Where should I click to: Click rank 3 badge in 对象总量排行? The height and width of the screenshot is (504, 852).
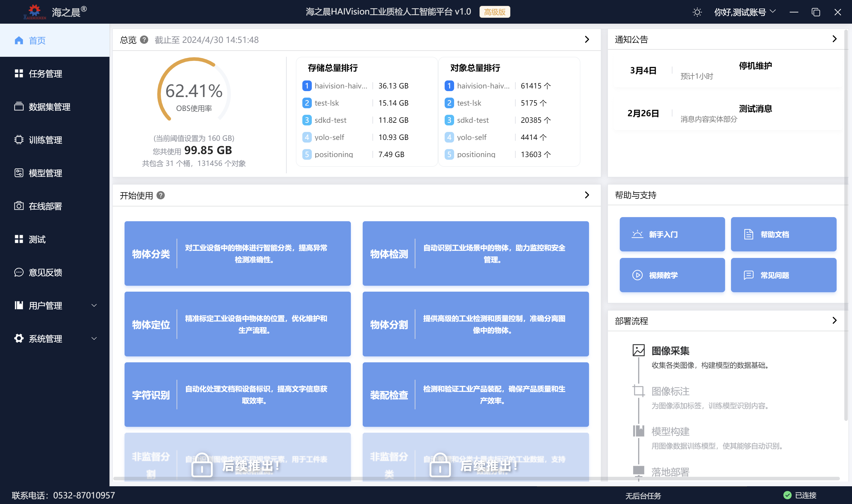click(449, 120)
